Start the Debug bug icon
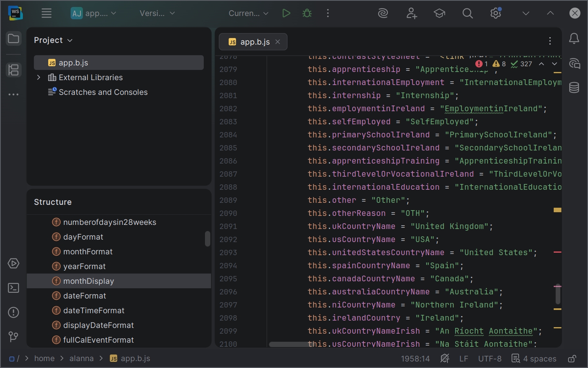The image size is (588, 368). [307, 13]
